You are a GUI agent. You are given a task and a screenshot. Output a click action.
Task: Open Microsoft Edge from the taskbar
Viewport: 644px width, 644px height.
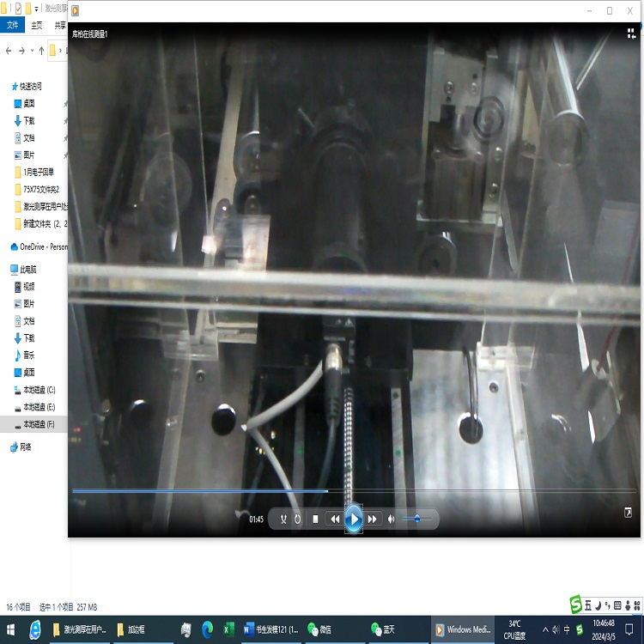pos(208,629)
